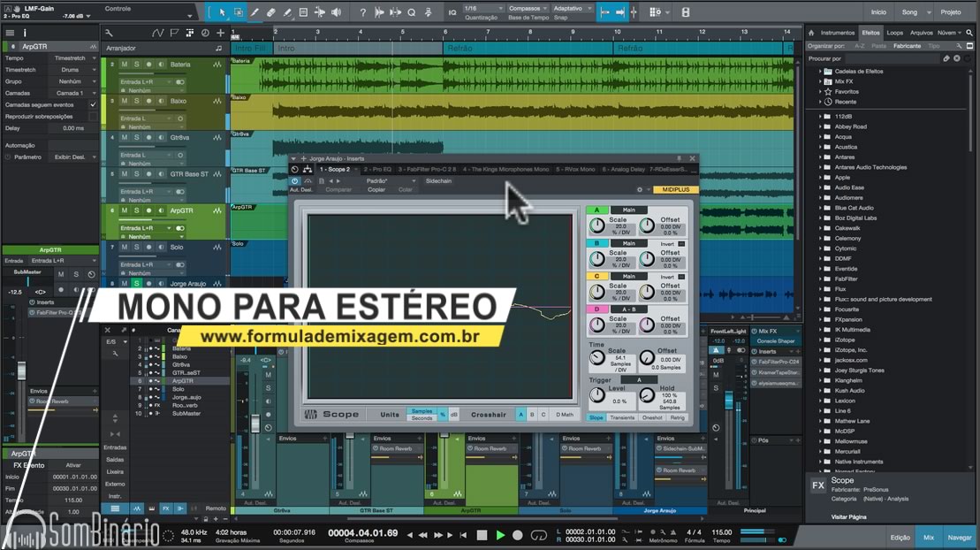Open the Grupo Nenhúm dropdown
The width and height of the screenshot is (980, 550).
(73, 81)
